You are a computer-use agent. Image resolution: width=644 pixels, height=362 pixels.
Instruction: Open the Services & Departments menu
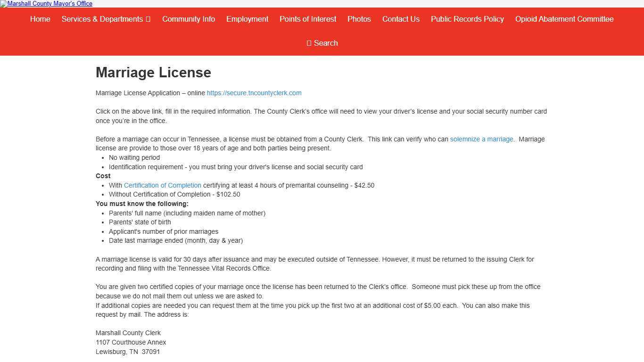pyautogui.click(x=102, y=19)
